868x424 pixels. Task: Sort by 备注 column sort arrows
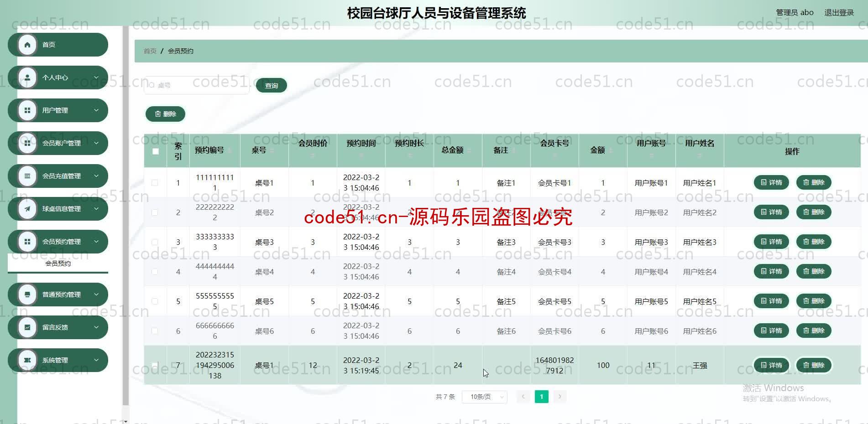(x=513, y=150)
